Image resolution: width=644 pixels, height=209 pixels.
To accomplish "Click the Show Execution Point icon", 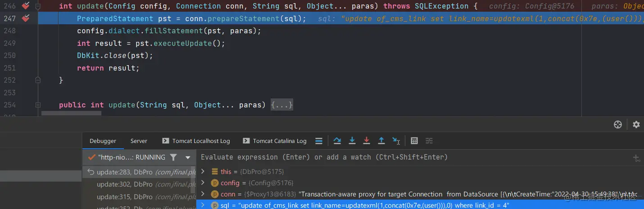I will [x=319, y=141].
